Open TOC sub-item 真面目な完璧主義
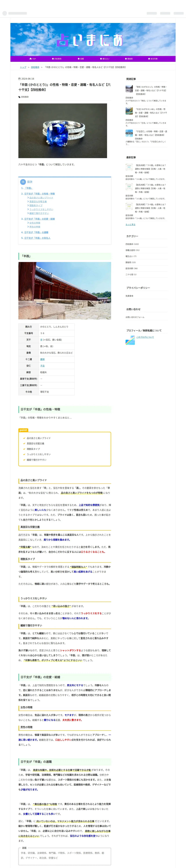Viewport: 186px width, 868px height. (38, 202)
